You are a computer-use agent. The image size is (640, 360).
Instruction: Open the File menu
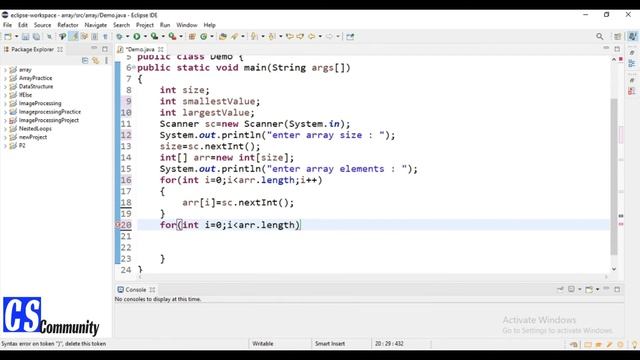(7, 25)
